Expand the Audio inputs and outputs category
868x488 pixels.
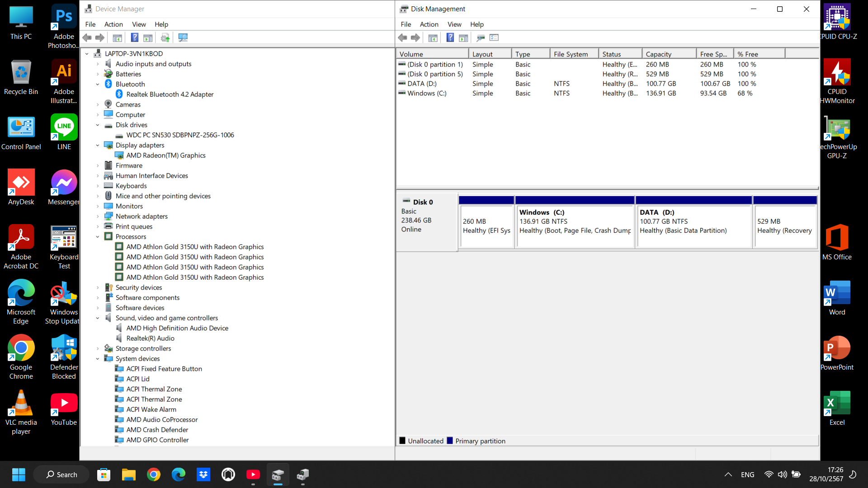(98, 64)
